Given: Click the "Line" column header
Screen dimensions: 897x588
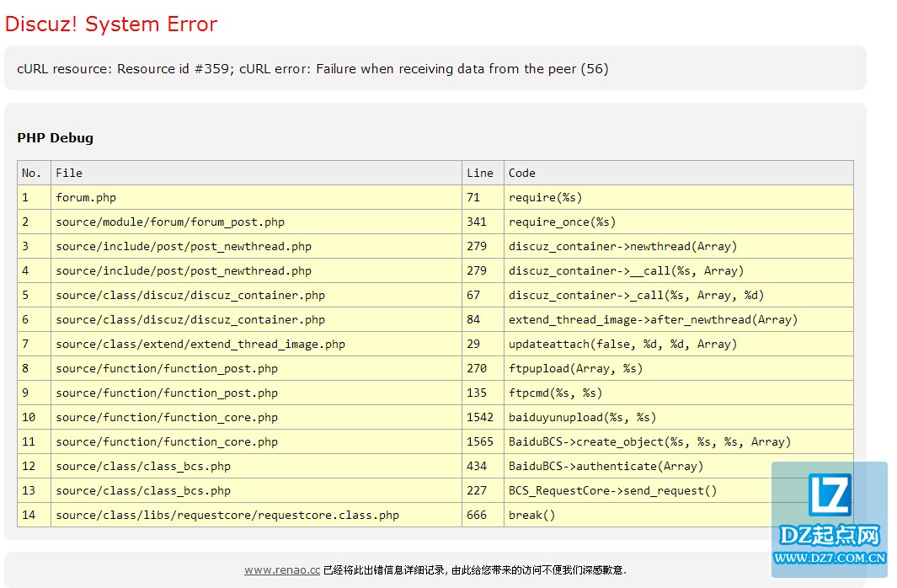Looking at the screenshot, I should (x=483, y=173).
